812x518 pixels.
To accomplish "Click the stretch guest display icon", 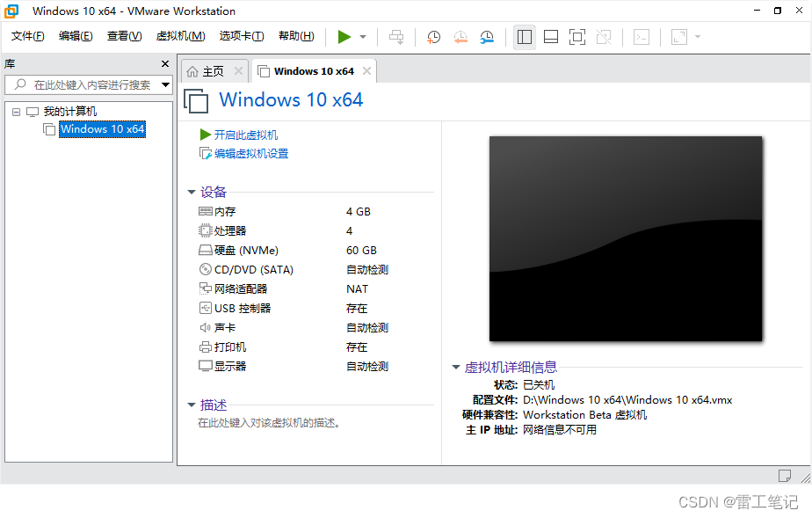I will click(x=679, y=37).
